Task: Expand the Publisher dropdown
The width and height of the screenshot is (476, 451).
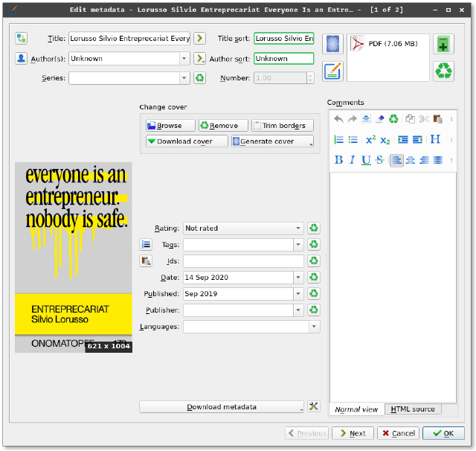Action: (298, 310)
